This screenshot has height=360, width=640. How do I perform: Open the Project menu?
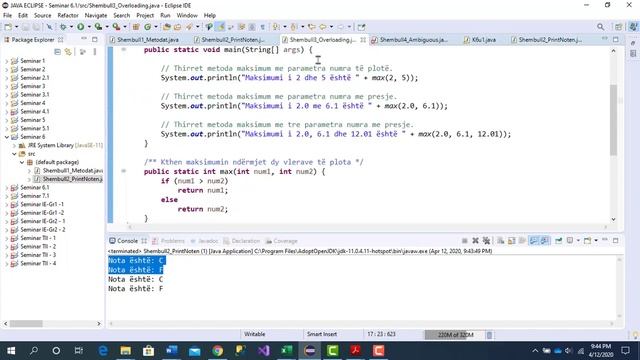145,16
